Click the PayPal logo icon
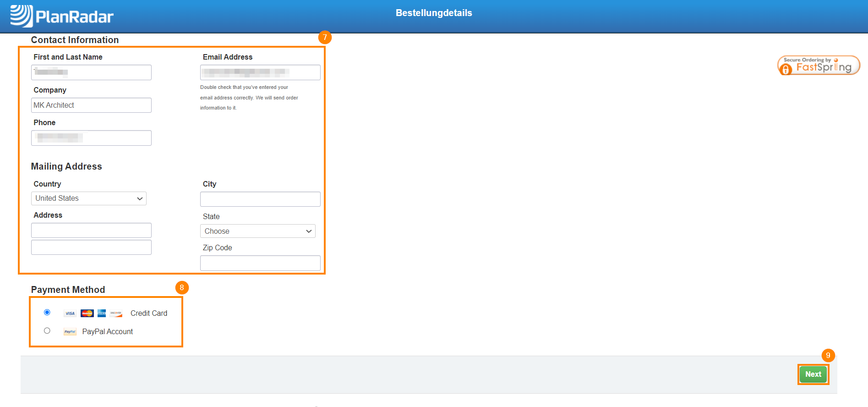Screen dimensions: 868x407 [x=70, y=332]
